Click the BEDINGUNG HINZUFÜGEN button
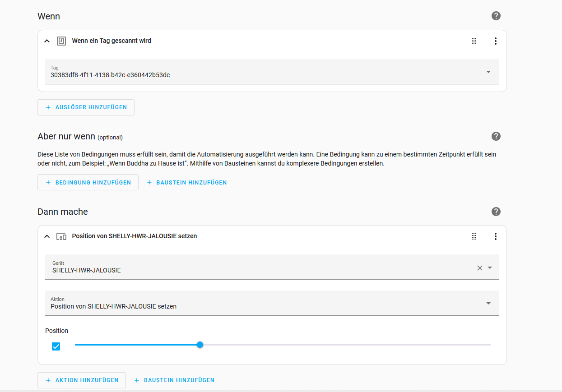The height and width of the screenshot is (392, 562). click(88, 183)
